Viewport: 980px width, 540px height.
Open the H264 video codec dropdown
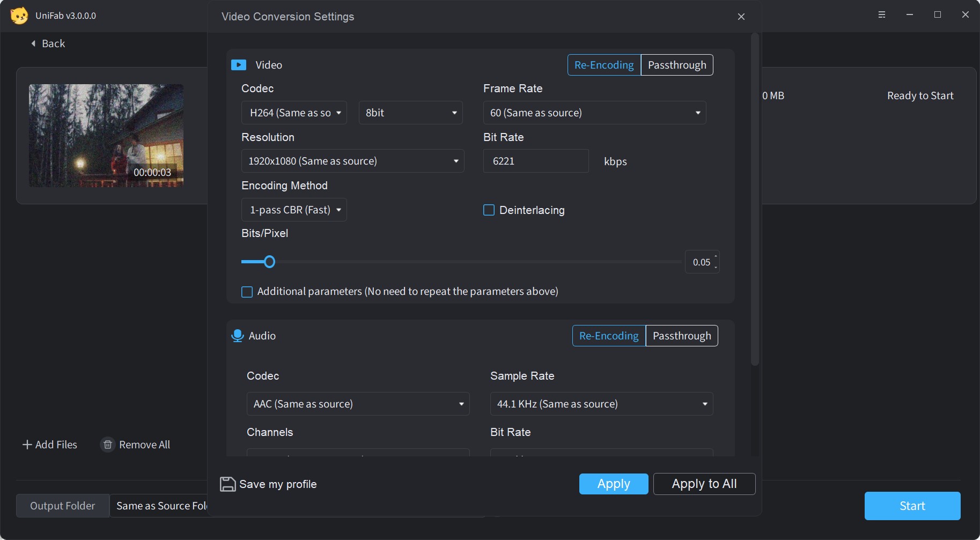[294, 113]
